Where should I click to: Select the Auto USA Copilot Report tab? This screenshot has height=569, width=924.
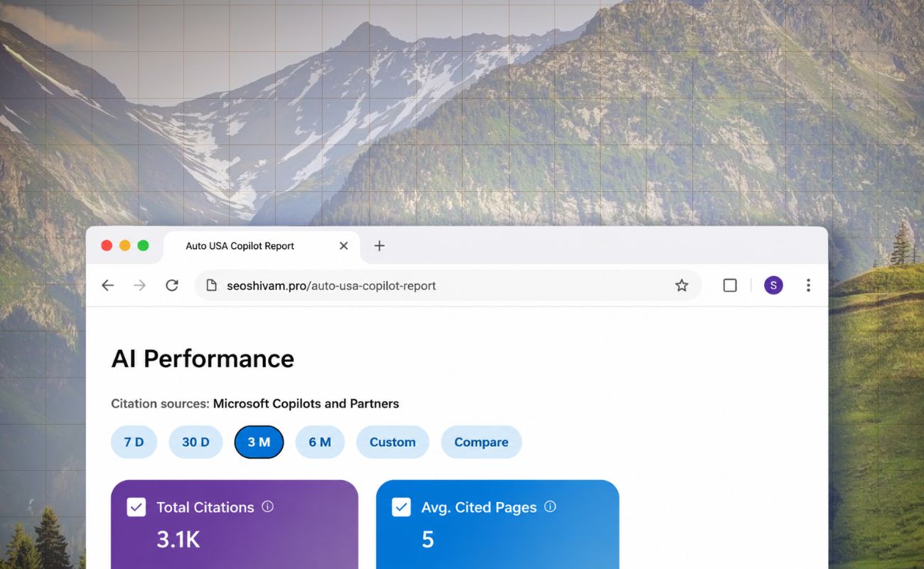pos(262,246)
